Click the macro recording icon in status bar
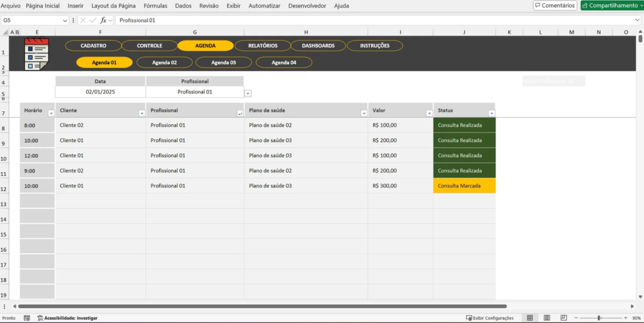Image resolution: width=644 pixels, height=323 pixels. [26, 318]
